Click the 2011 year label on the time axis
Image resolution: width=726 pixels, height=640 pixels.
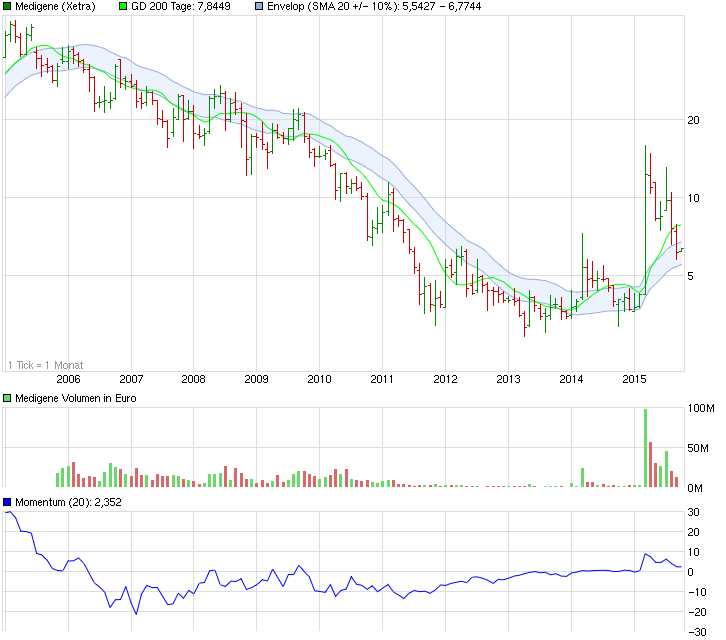click(382, 379)
